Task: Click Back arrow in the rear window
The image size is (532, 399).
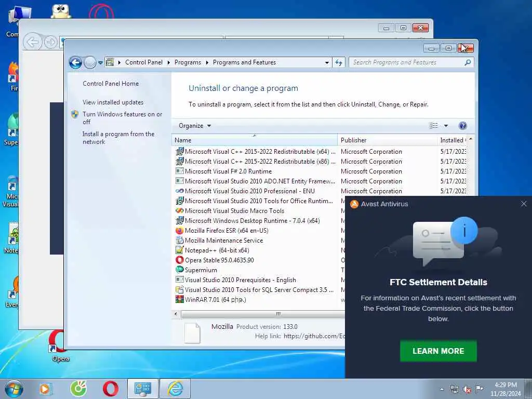Action: (x=33, y=42)
